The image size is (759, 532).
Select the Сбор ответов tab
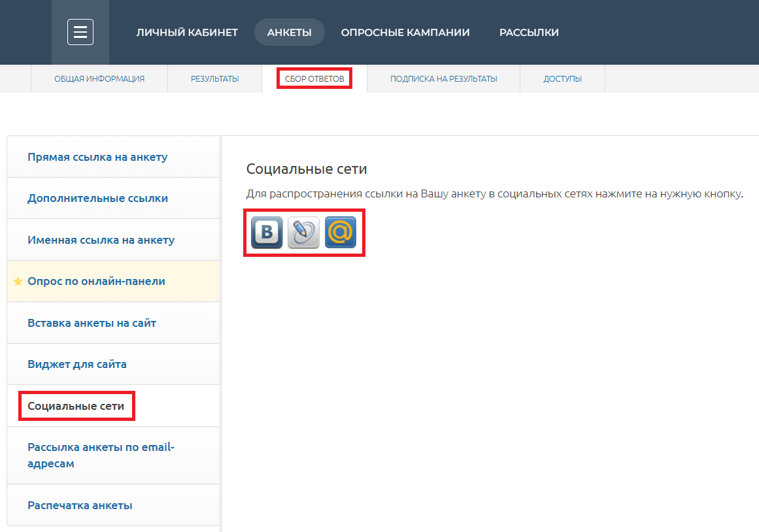pos(314,79)
